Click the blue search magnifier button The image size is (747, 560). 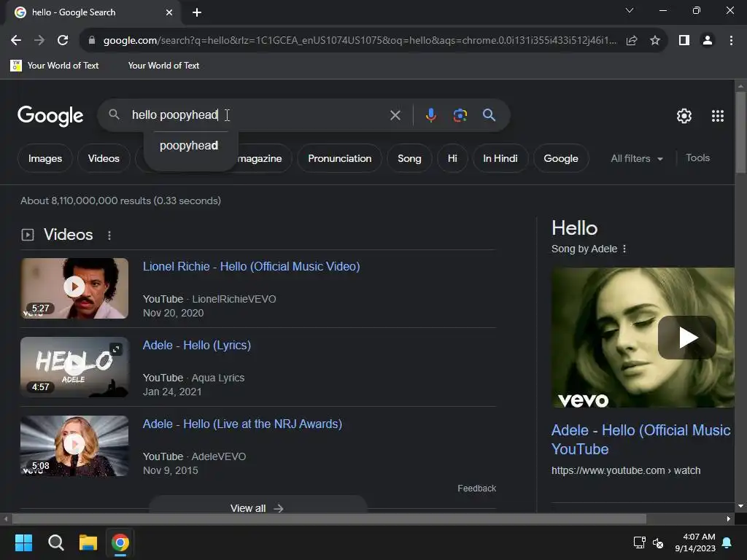pyautogui.click(x=489, y=115)
